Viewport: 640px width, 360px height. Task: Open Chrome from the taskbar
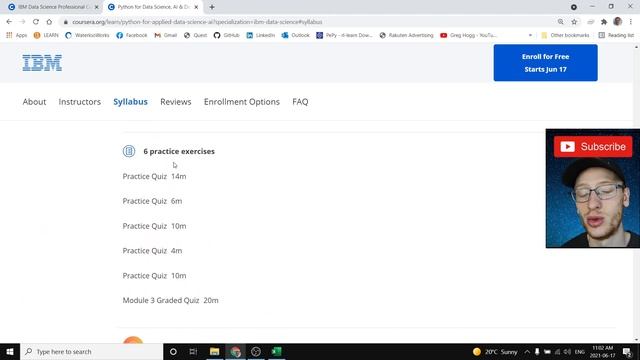point(235,351)
